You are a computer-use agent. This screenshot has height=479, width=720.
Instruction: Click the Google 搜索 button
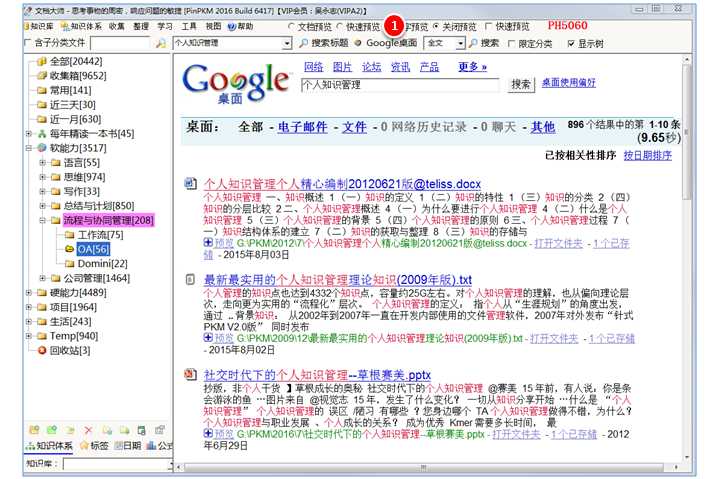point(521,84)
